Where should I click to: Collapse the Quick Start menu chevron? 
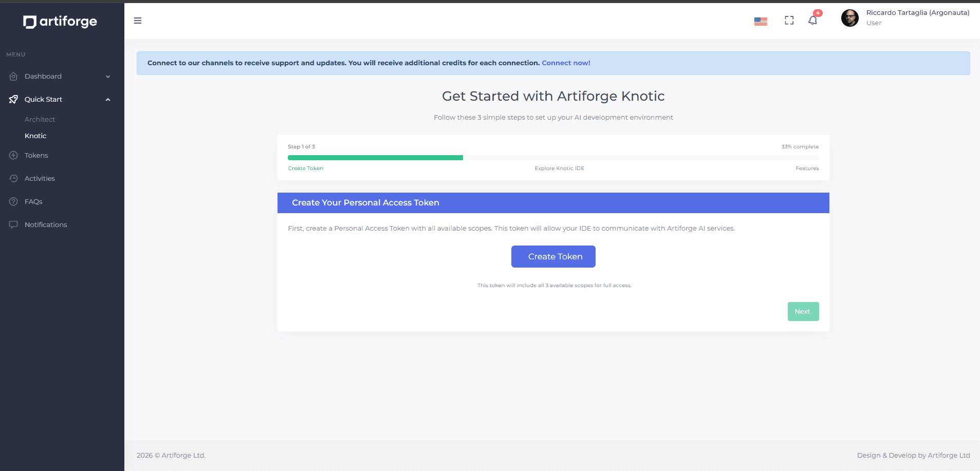[108, 100]
